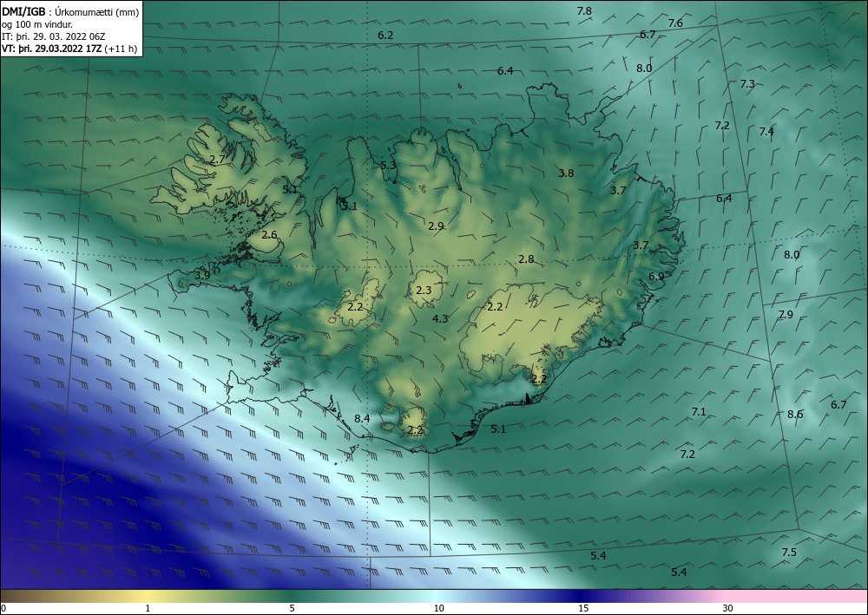Click the 3.9 value label
The height and width of the screenshot is (615, 868).
(x=202, y=276)
